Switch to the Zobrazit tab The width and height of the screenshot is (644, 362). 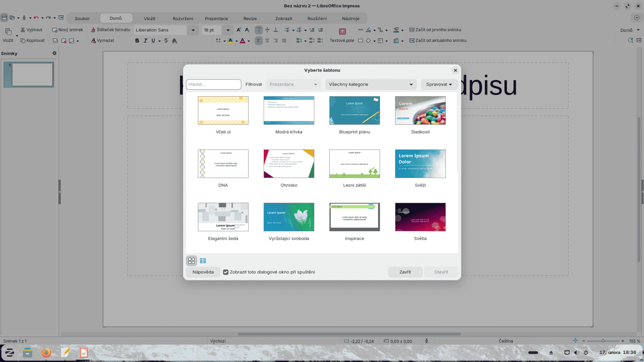pyautogui.click(x=284, y=19)
